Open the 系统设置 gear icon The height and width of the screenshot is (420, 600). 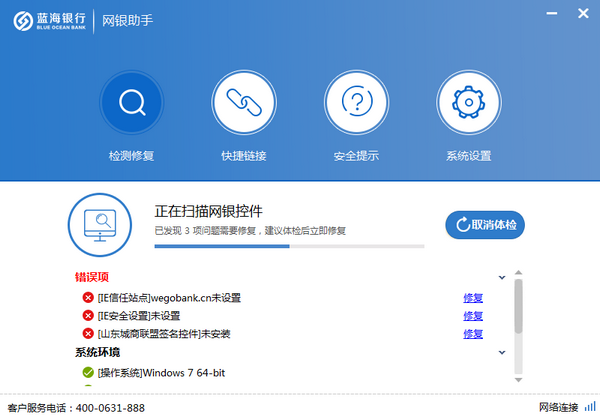pos(468,102)
